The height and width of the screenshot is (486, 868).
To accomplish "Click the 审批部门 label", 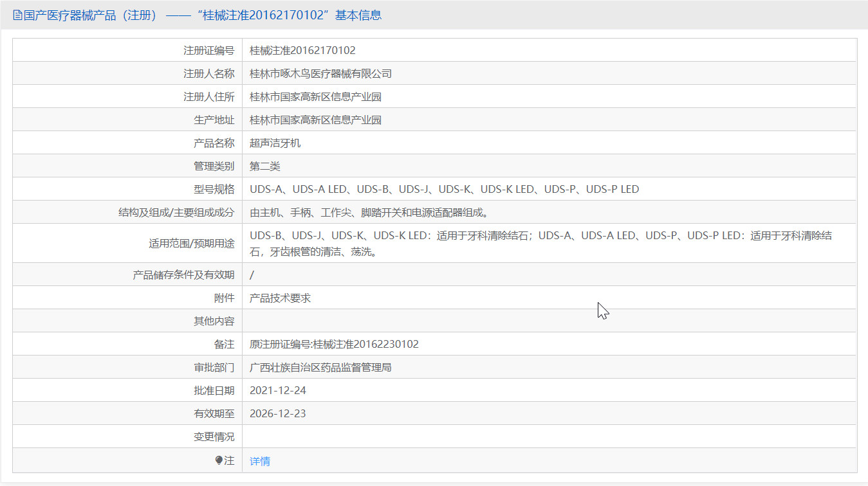I will point(214,367).
